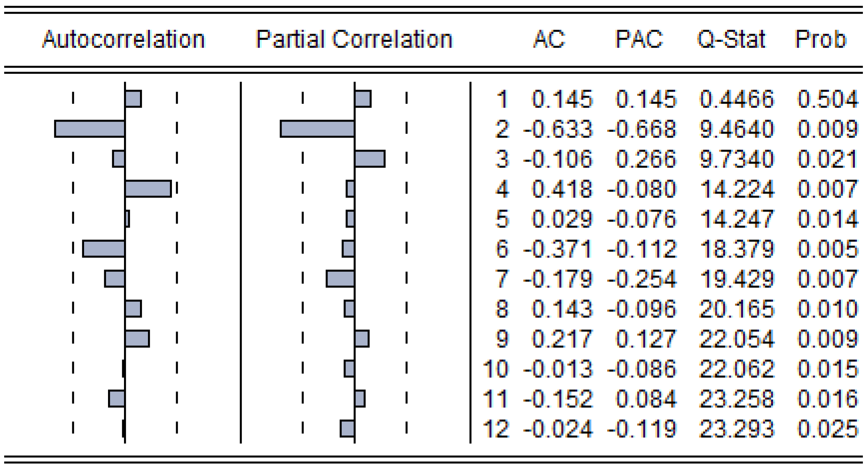The width and height of the screenshot is (868, 470).
Task: Click the Prob column header
Action: click(820, 39)
